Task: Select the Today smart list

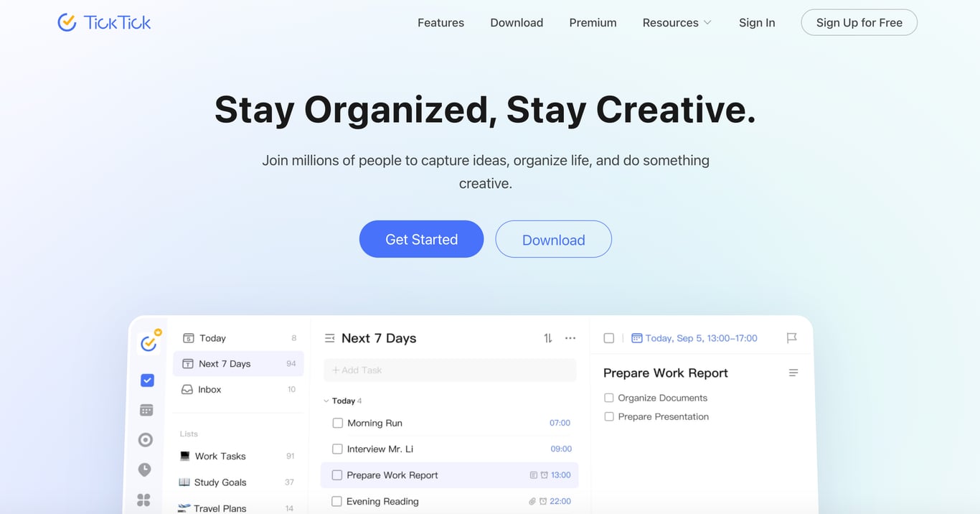Action: pos(240,338)
